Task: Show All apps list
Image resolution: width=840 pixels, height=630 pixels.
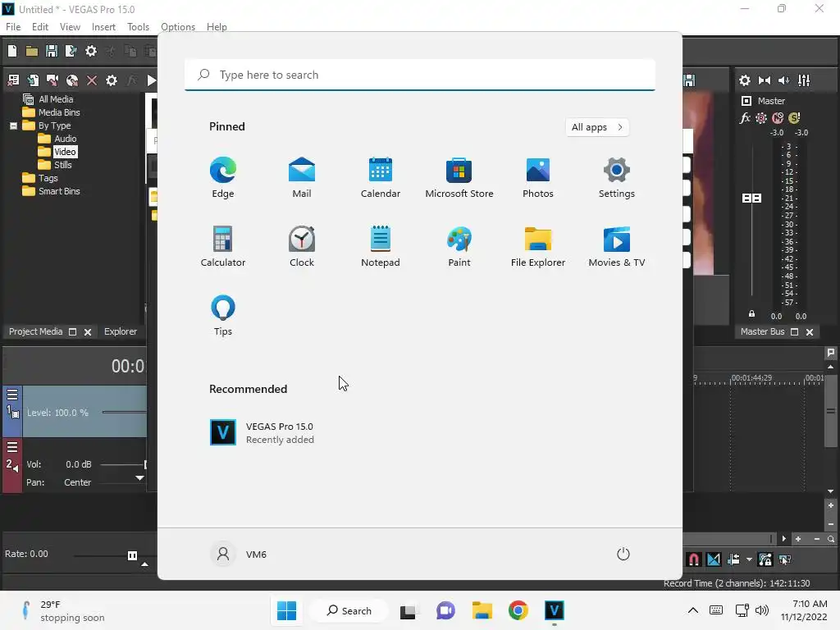Action: [597, 127]
